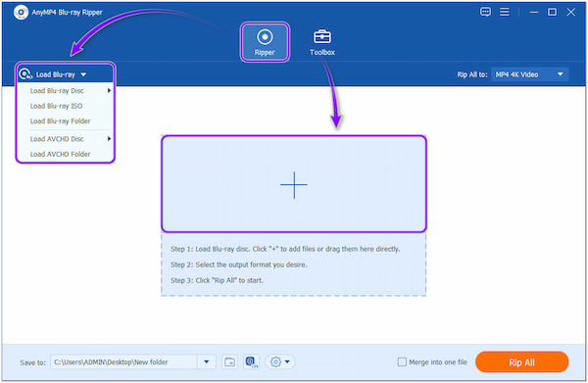Open the settings gear dropdown

[x=280, y=362]
